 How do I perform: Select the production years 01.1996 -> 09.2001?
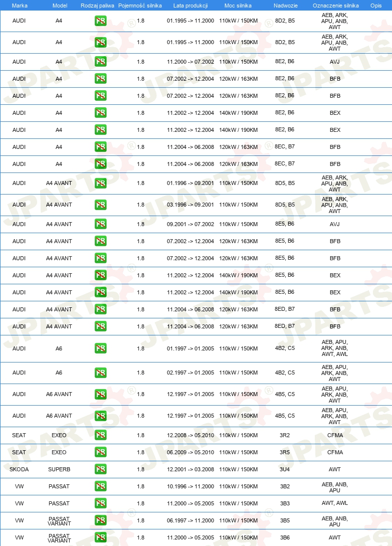click(x=190, y=183)
